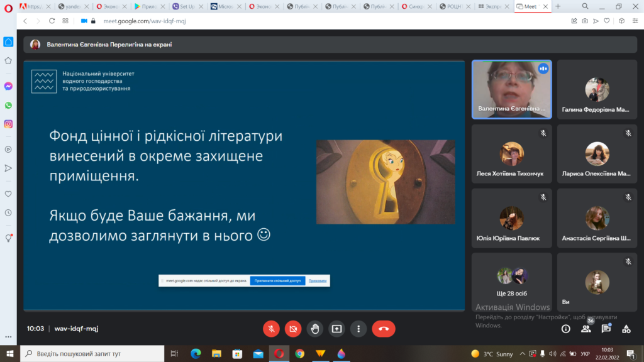Open the activities panel icon
644x362 pixels.
(626, 328)
